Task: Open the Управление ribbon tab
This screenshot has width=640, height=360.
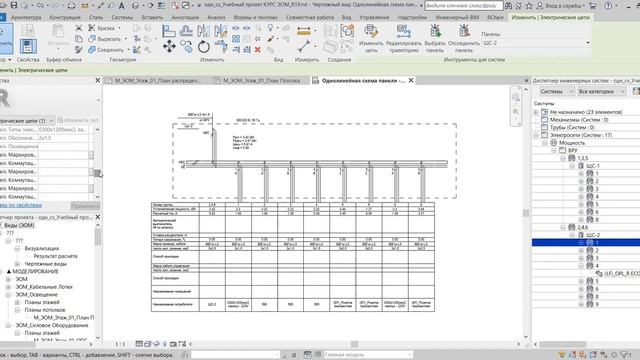Action: pos(374,18)
